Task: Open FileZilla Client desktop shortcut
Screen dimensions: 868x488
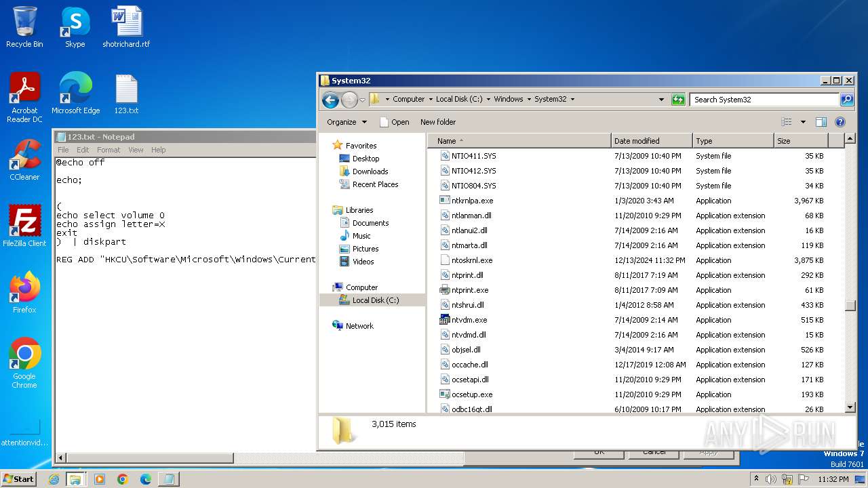Action: point(24,226)
